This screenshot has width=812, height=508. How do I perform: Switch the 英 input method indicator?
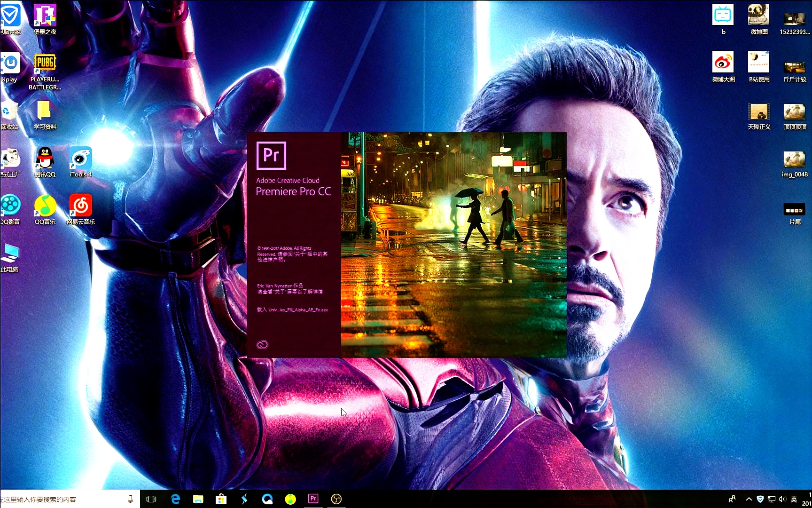click(x=794, y=499)
